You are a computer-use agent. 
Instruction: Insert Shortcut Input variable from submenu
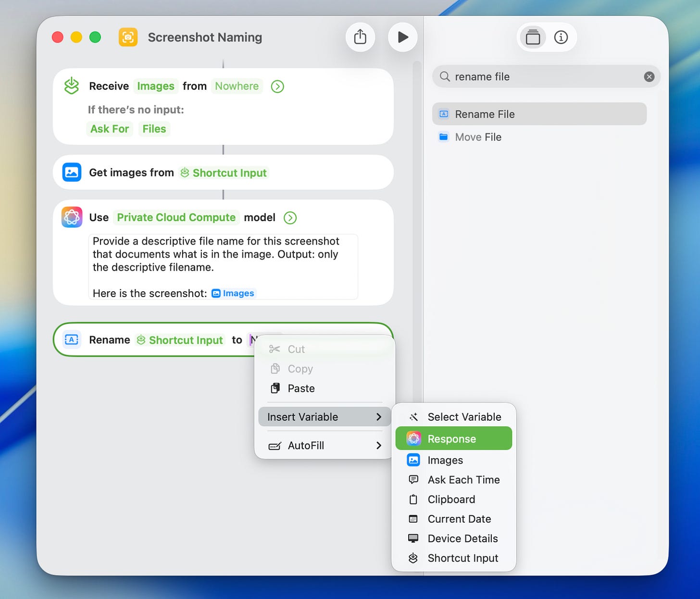pyautogui.click(x=454, y=558)
